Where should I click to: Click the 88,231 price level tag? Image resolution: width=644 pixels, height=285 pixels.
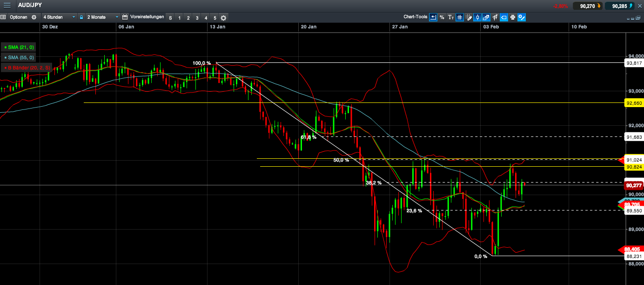634,256
